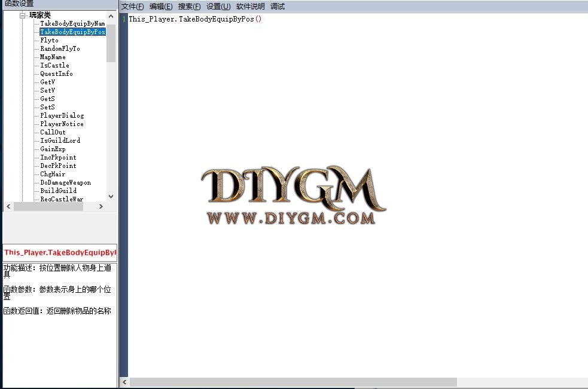Open the 调试 menu

pyautogui.click(x=278, y=7)
